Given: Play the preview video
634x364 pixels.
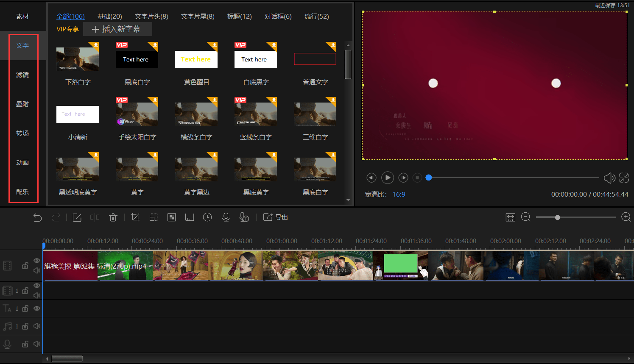Looking at the screenshot, I should point(388,178).
